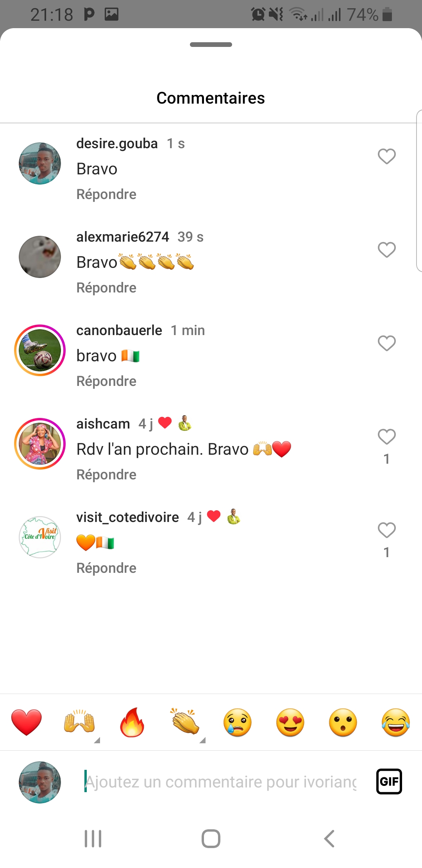
Task: Like visit_cotedivoire's comment
Action: tap(386, 530)
